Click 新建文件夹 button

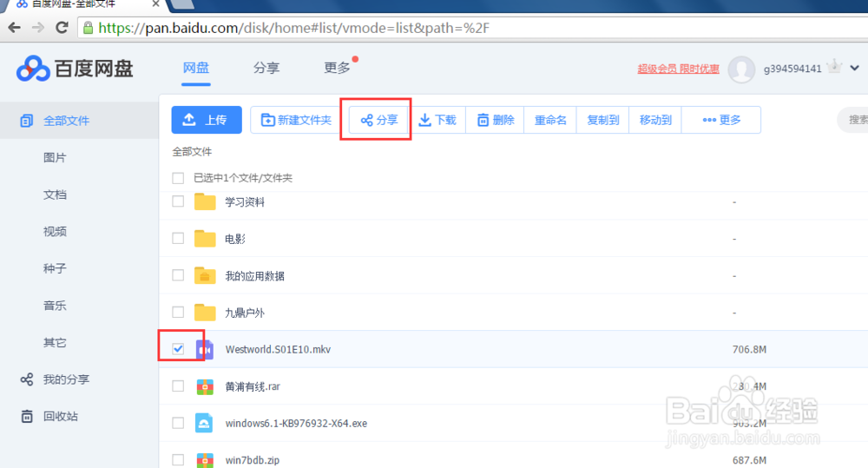(x=296, y=120)
